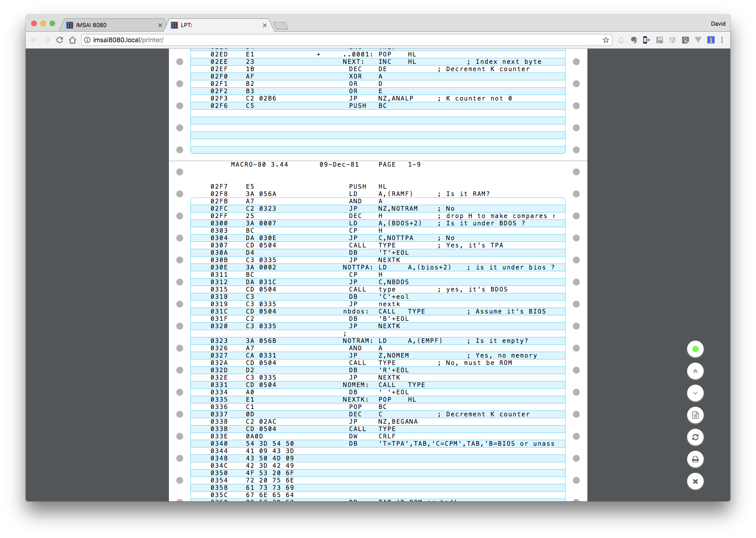Click the string 'T=TPA',TAB,'C=CPM' line
Screen dimensions: 756x538
pos(466,443)
